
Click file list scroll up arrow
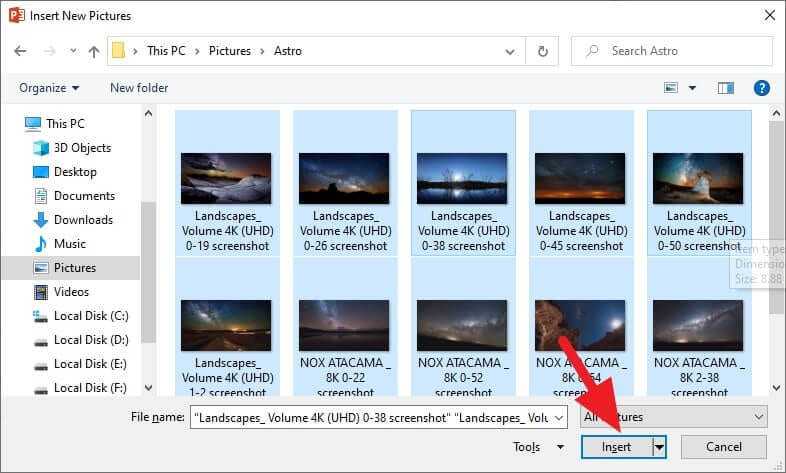776,114
